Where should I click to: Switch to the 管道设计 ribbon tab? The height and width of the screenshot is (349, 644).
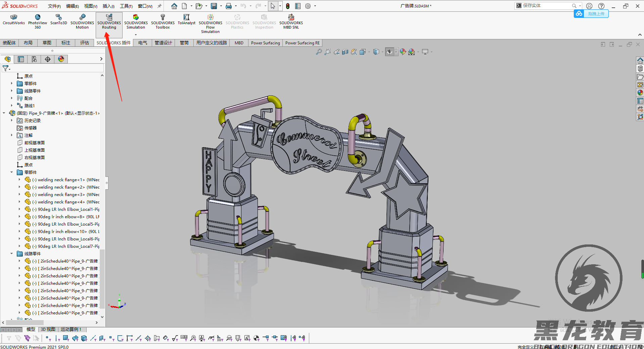pyautogui.click(x=163, y=43)
